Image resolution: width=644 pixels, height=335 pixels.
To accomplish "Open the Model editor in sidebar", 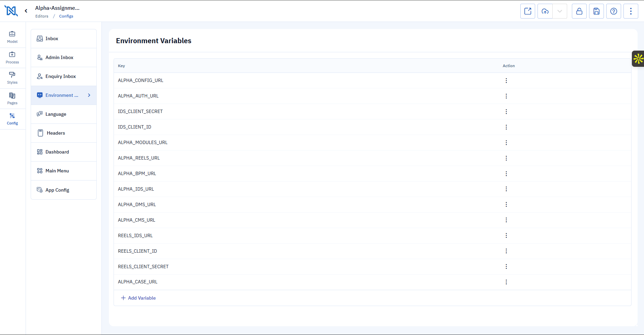I will click(12, 37).
